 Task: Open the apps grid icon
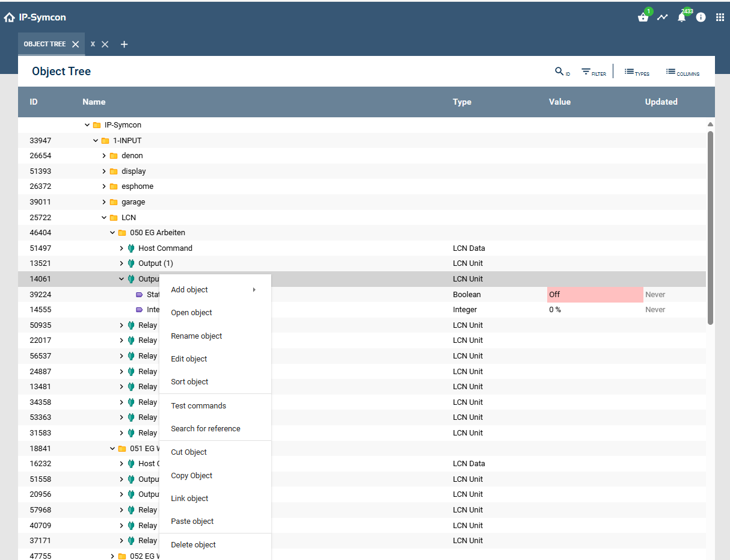click(x=720, y=17)
